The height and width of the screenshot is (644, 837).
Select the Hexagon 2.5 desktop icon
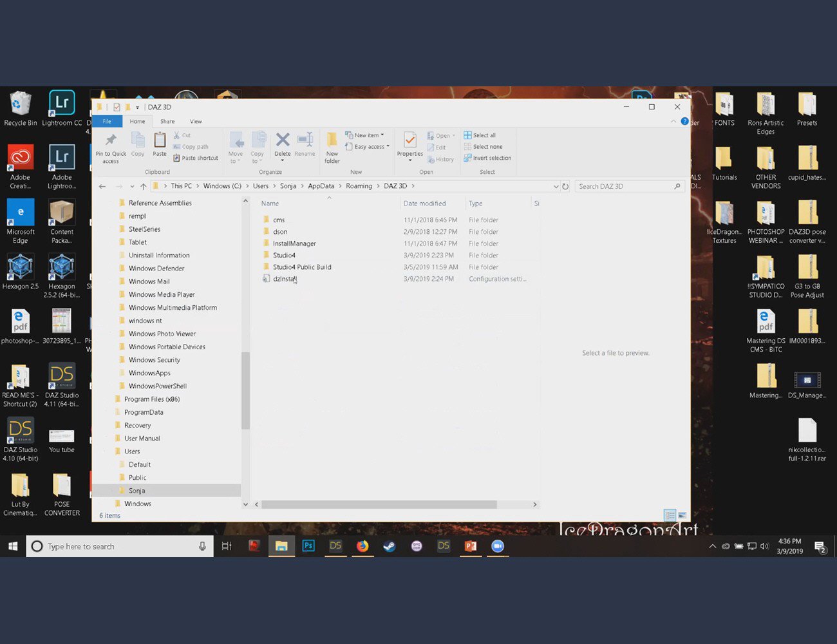[20, 271]
